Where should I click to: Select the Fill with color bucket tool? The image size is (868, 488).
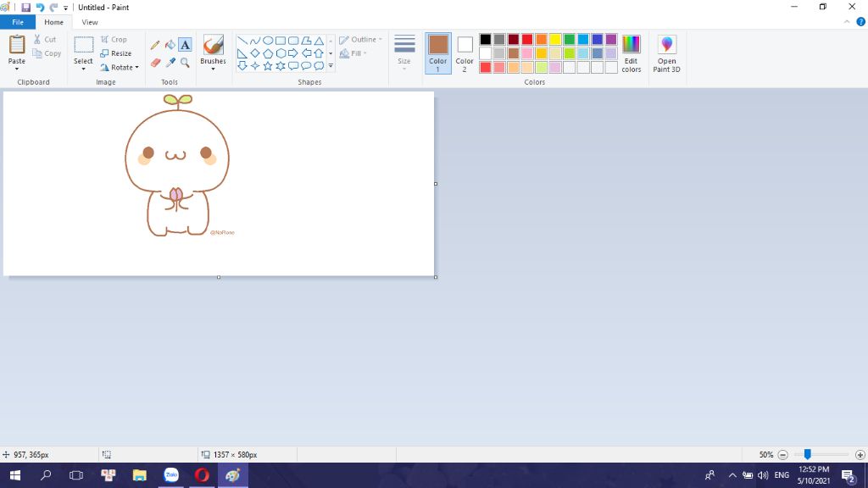[x=170, y=45]
